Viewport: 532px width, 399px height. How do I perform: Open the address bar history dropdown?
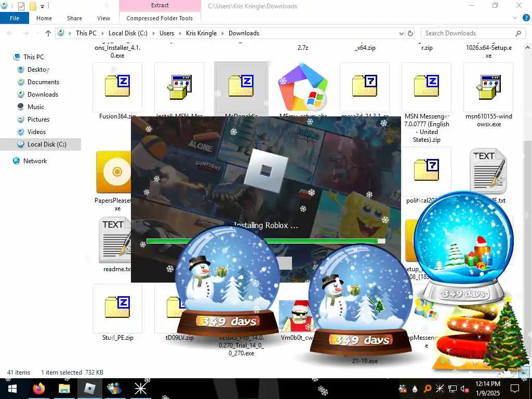click(x=402, y=33)
